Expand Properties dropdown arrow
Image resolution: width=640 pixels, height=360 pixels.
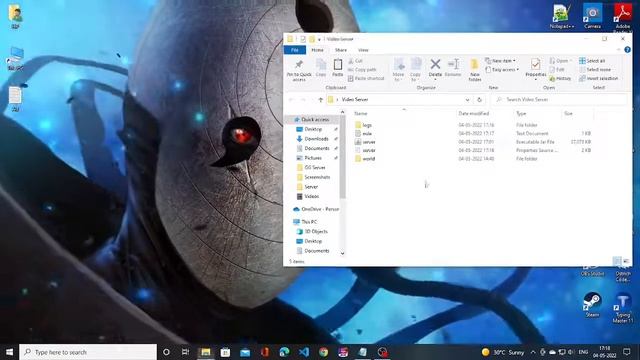[536, 79]
